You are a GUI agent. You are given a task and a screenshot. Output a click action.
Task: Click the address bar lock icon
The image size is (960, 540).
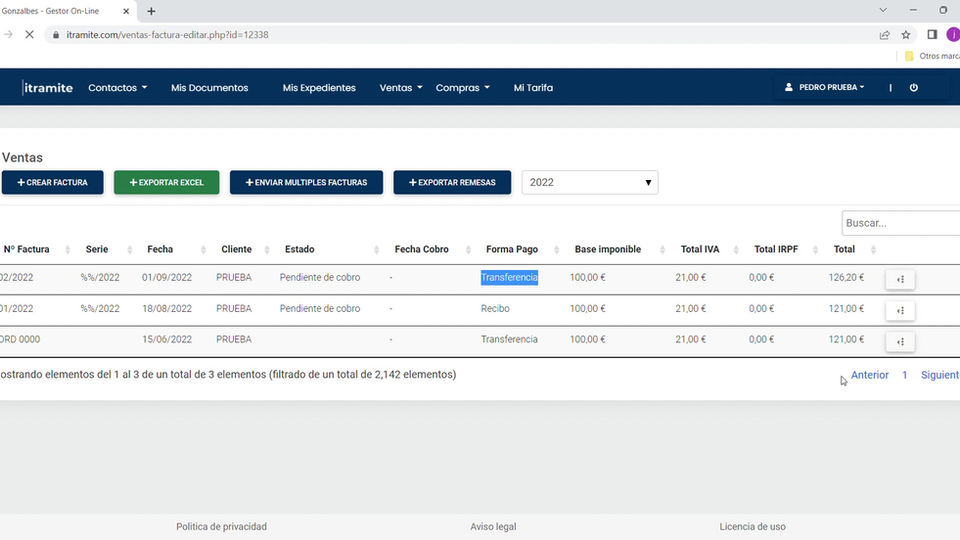pos(56,35)
